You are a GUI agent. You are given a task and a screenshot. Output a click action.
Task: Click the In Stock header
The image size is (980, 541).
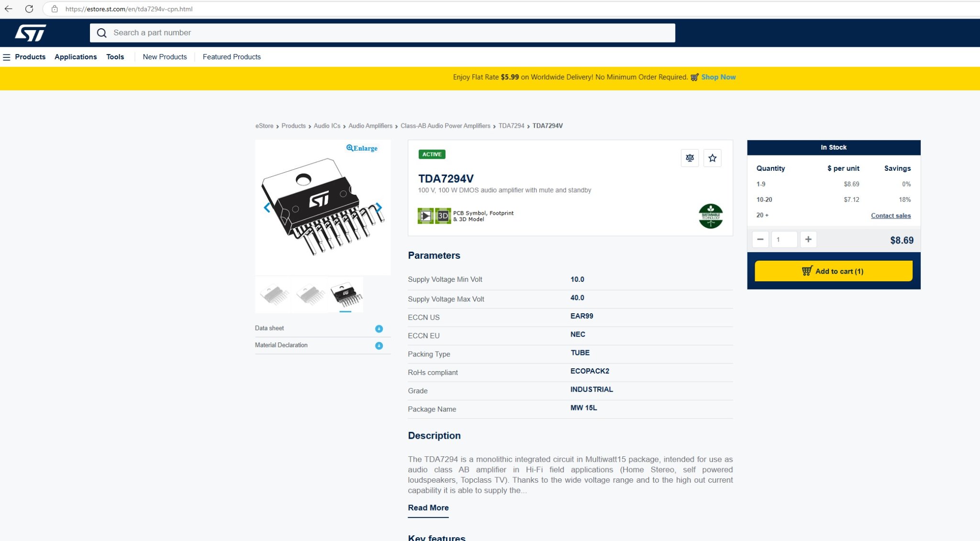[834, 147]
